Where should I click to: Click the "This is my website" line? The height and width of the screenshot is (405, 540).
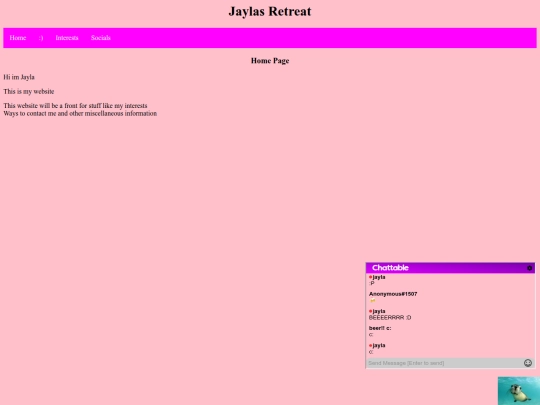pos(29,91)
